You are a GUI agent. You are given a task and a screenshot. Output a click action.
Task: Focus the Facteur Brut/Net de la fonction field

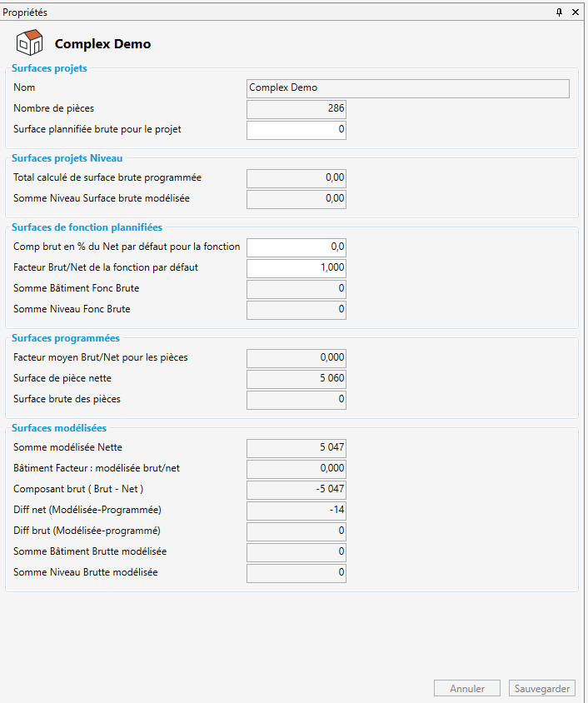pyautogui.click(x=296, y=268)
